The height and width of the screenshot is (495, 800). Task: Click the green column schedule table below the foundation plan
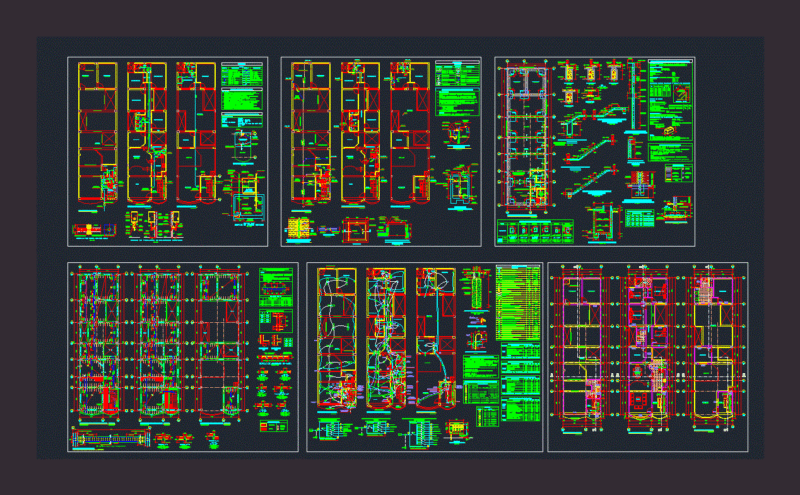[535, 231]
